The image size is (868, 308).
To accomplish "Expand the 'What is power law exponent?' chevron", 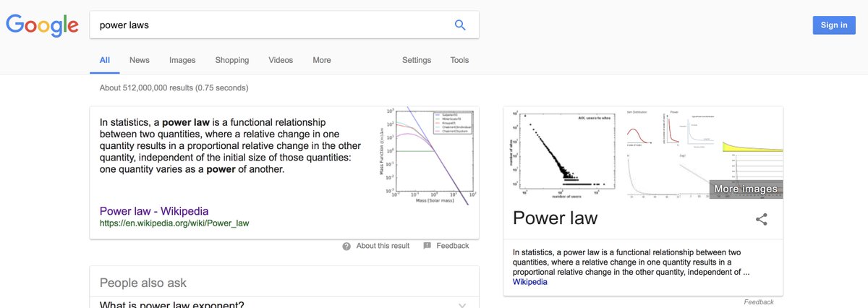I will pyautogui.click(x=463, y=304).
